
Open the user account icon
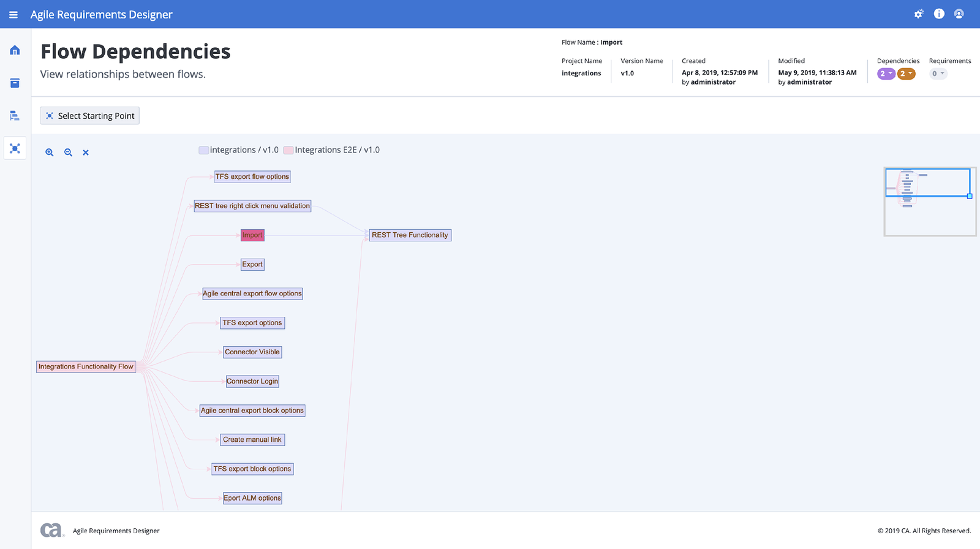tap(959, 14)
